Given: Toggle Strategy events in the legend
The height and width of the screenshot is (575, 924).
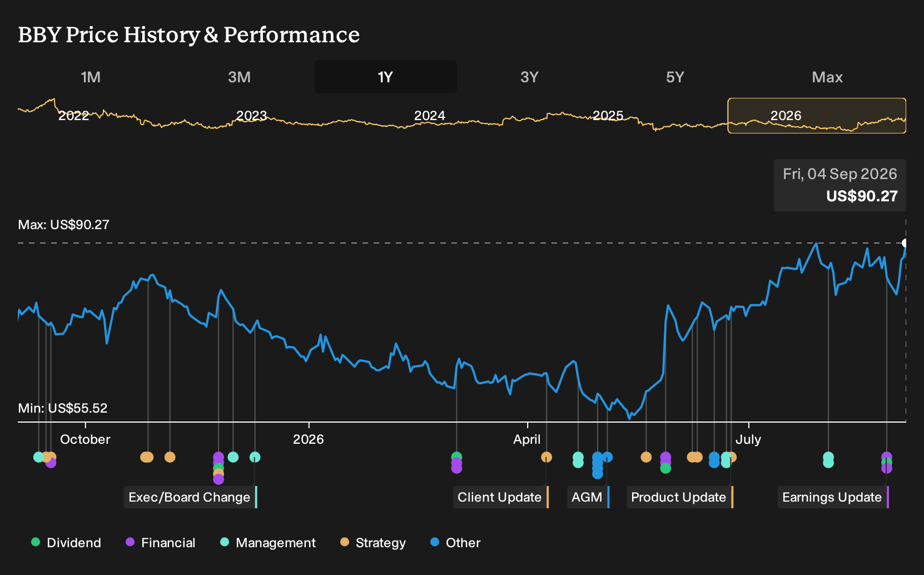Looking at the screenshot, I should (373, 543).
